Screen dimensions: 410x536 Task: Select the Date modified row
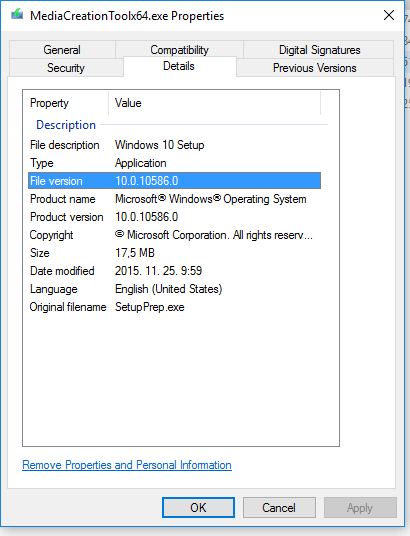pos(174,271)
